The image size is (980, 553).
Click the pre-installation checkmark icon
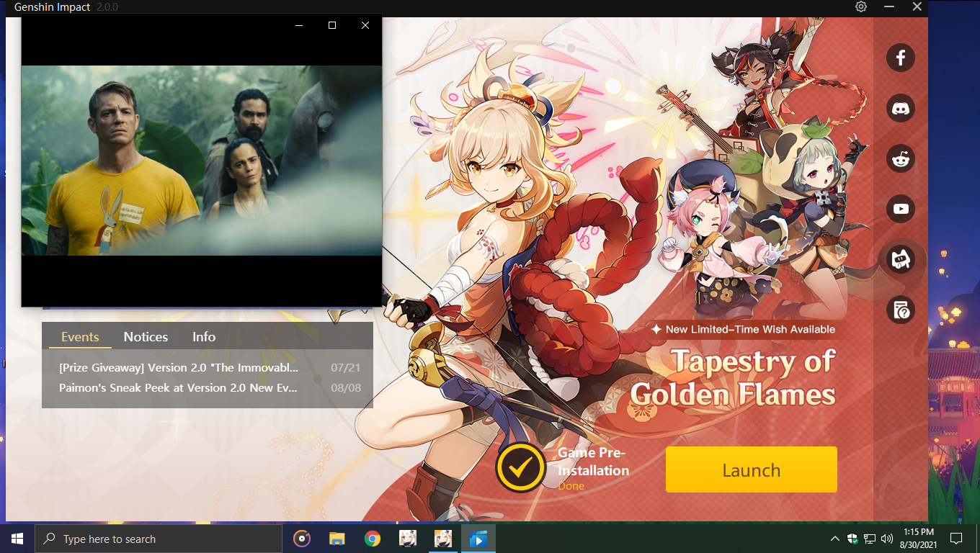(x=520, y=467)
